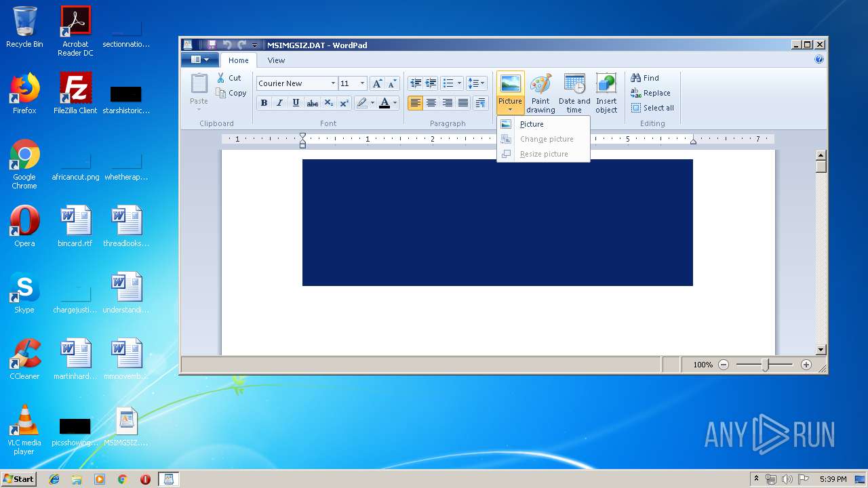
Task: Select the dark blue image in document
Action: click(x=498, y=222)
